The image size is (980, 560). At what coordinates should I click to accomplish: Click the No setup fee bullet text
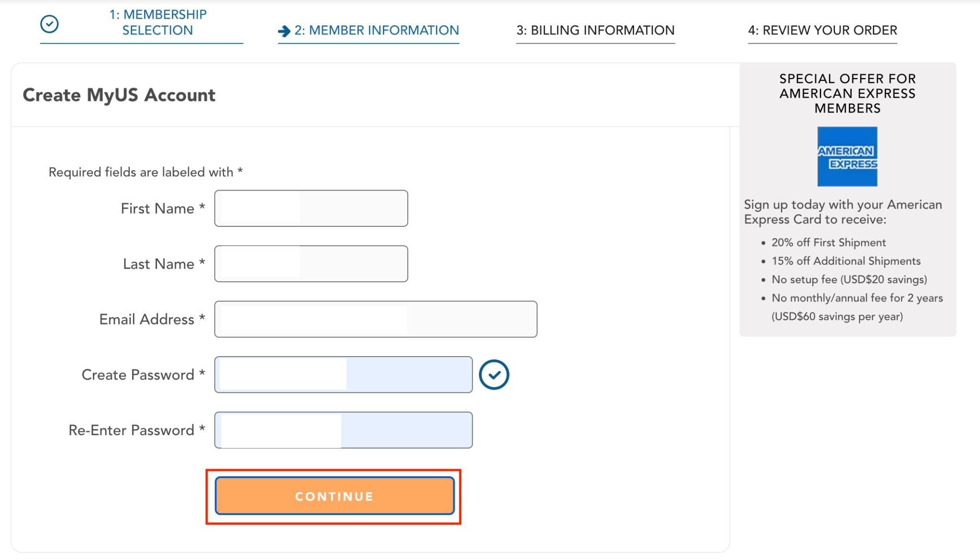[x=849, y=280]
